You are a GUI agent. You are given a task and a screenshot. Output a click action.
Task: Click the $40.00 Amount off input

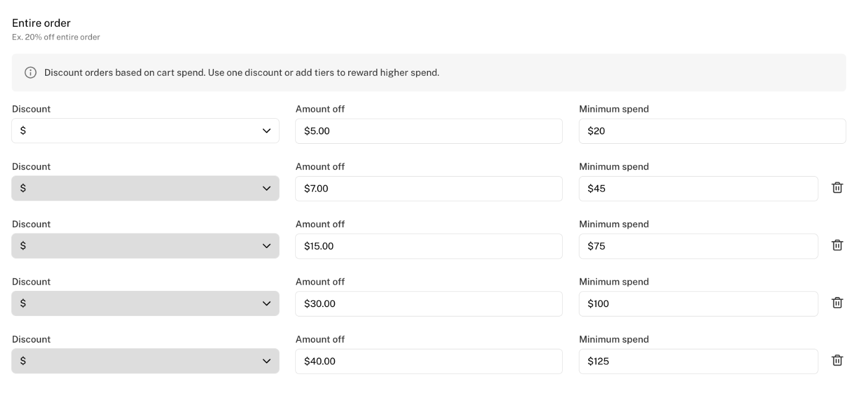click(428, 361)
